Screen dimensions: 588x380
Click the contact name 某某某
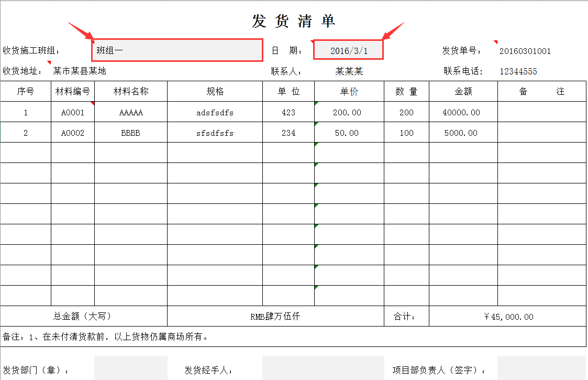(x=349, y=71)
